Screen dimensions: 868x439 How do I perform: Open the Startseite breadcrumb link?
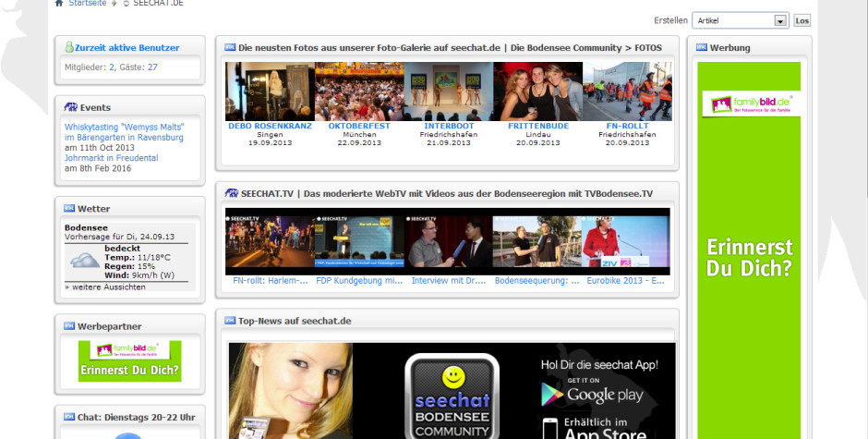tap(88, 3)
